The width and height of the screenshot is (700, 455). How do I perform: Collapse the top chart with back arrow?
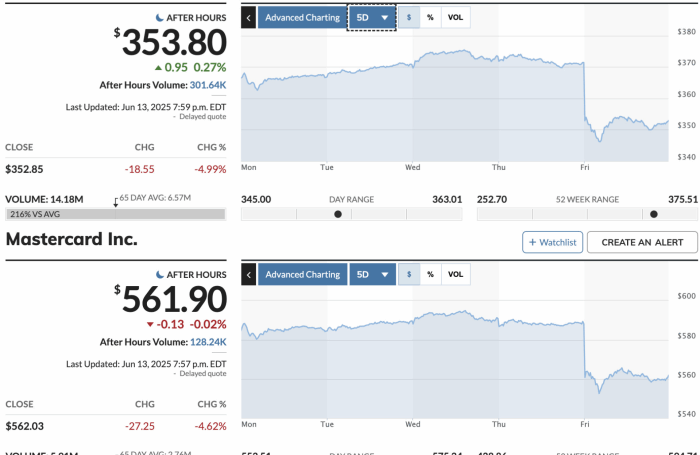pos(249,18)
